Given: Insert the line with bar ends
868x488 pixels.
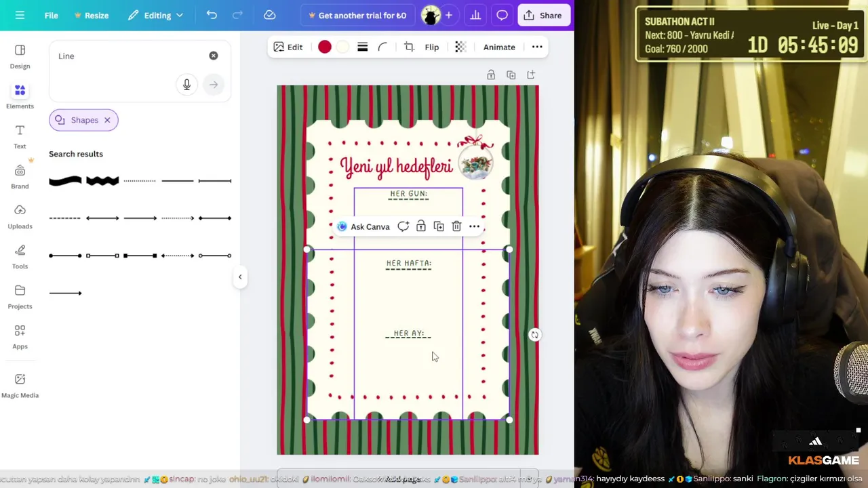Looking at the screenshot, I should click(215, 180).
